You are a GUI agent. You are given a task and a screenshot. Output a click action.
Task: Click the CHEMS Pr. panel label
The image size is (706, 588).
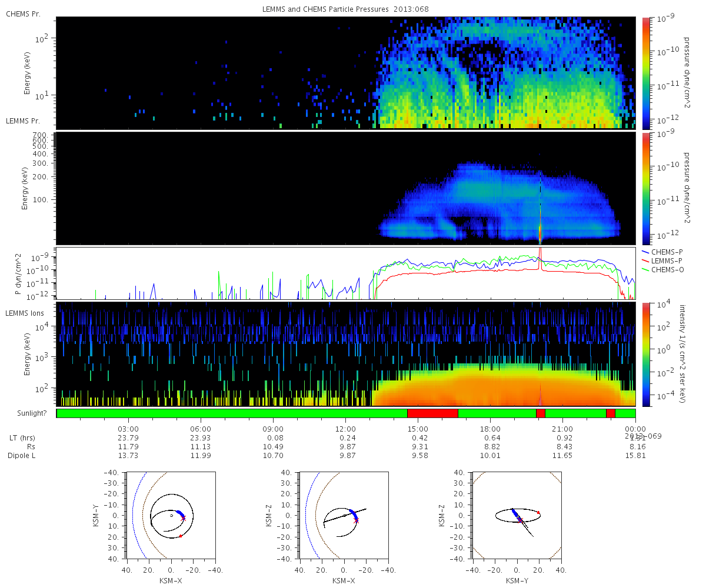[23, 13]
